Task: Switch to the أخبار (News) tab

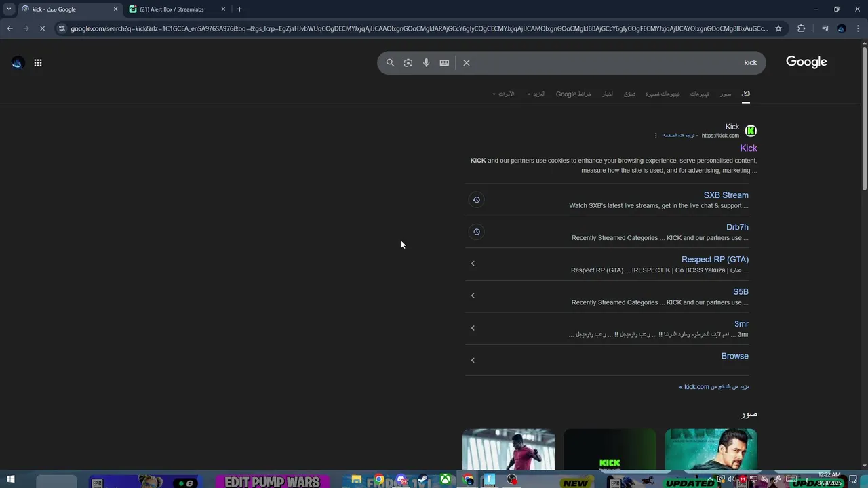Action: [608, 94]
